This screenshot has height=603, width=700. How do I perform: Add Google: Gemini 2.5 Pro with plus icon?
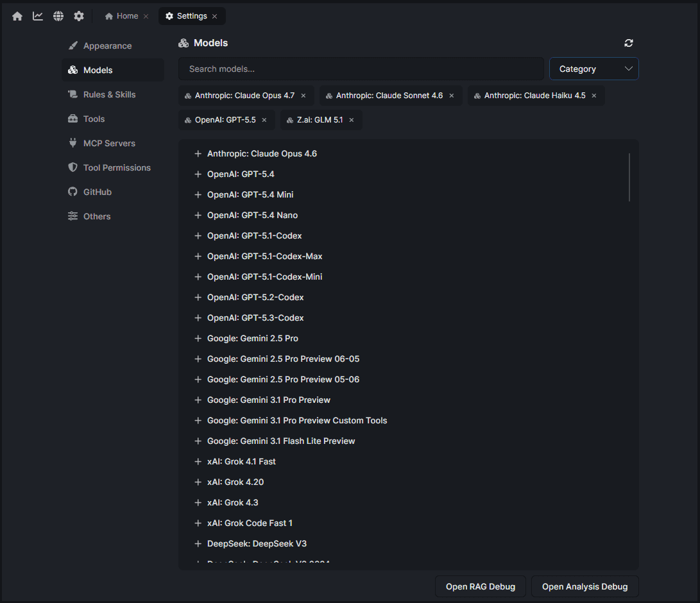tap(198, 338)
